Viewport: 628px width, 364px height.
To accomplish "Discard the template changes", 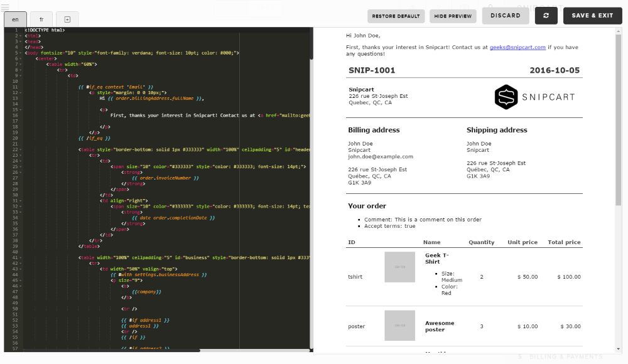I will pos(506,16).
